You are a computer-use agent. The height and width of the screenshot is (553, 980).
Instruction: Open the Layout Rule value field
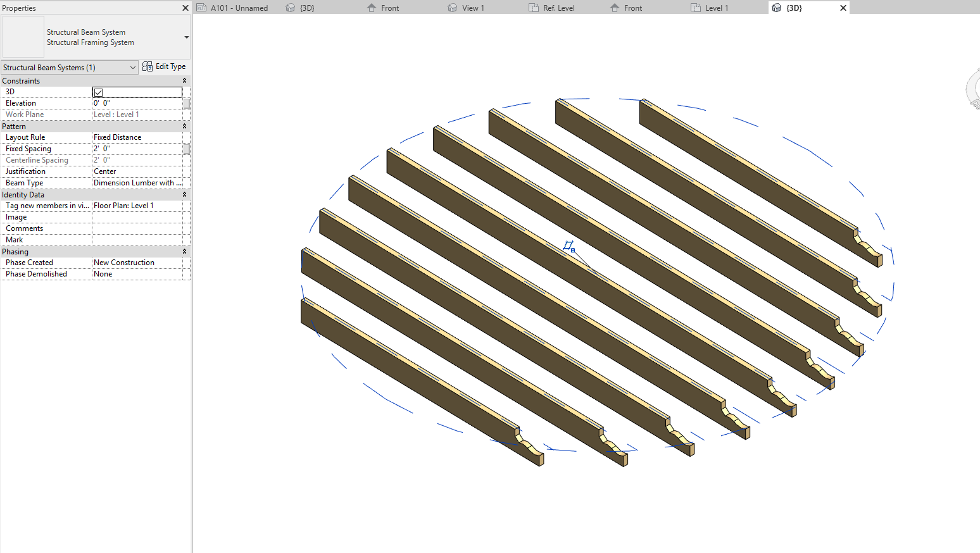click(136, 137)
